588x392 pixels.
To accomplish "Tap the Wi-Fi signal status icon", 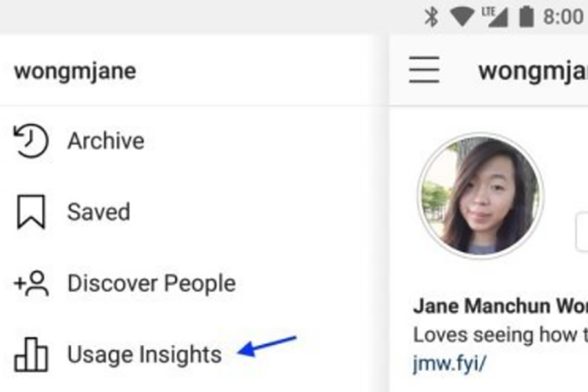I will pyautogui.click(x=462, y=17).
